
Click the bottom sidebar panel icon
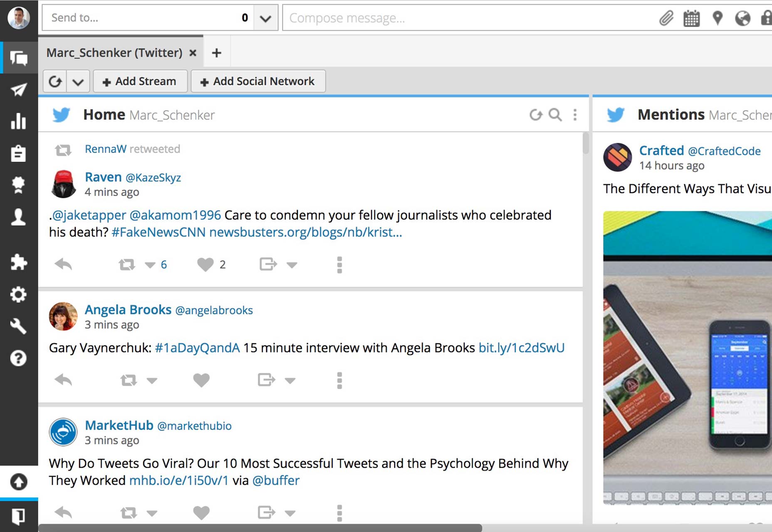(x=19, y=516)
